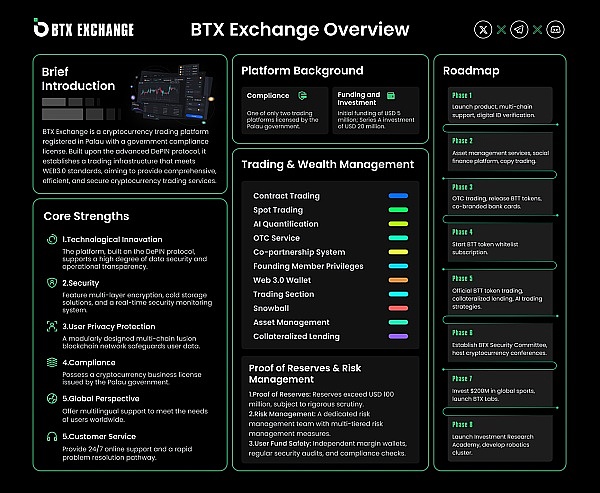The height and width of the screenshot is (493, 600).
Task: Click the Funding and Investment card title
Action: click(x=359, y=99)
